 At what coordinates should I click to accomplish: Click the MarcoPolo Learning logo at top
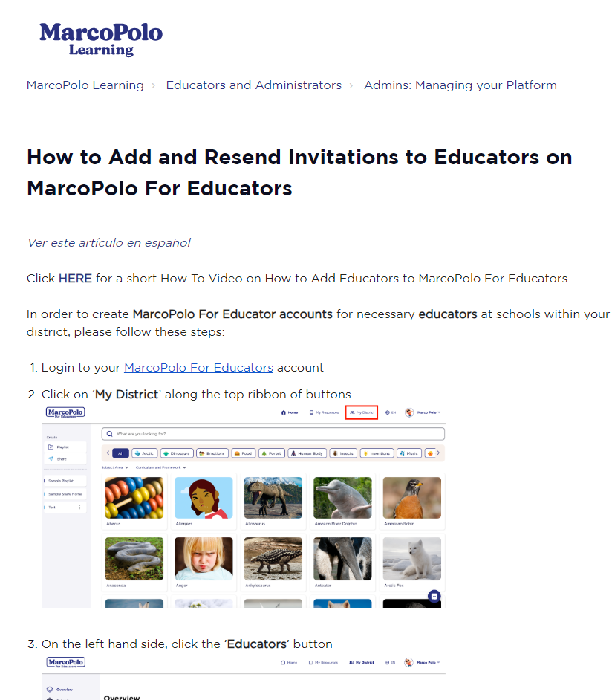pyautogui.click(x=100, y=39)
